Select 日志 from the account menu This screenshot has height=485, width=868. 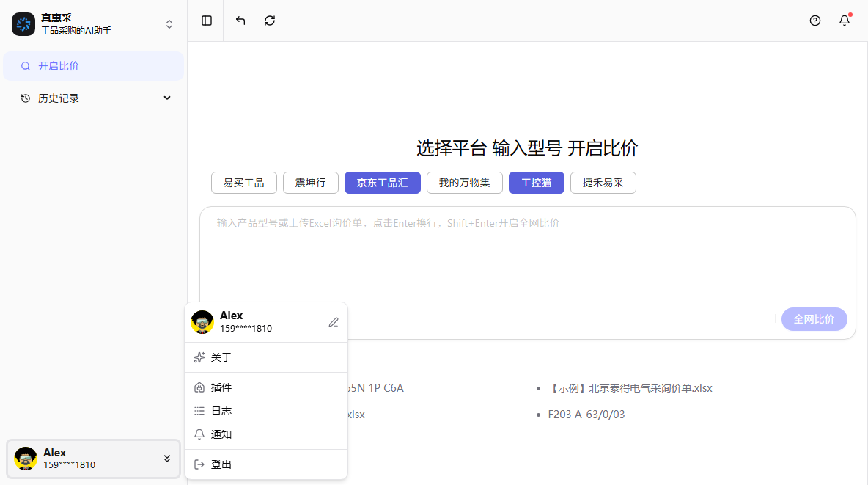tap(220, 410)
